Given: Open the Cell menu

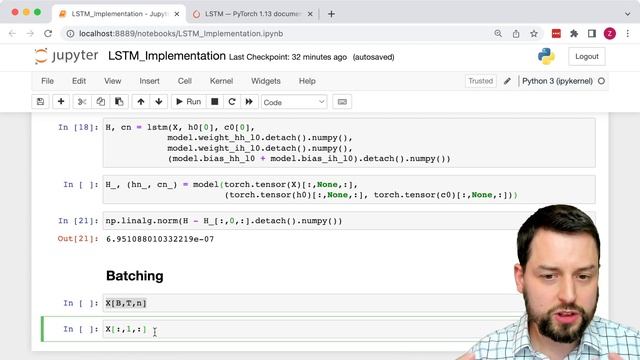Looking at the screenshot, I should (184, 81).
